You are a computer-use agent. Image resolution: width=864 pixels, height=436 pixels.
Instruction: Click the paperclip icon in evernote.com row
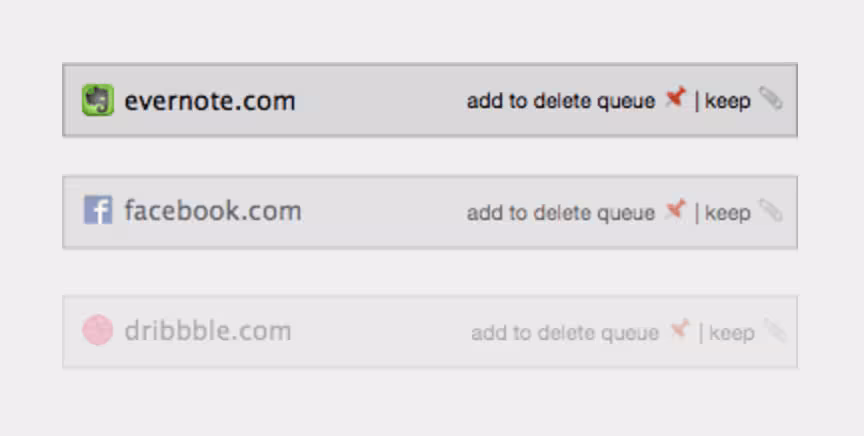click(x=771, y=98)
